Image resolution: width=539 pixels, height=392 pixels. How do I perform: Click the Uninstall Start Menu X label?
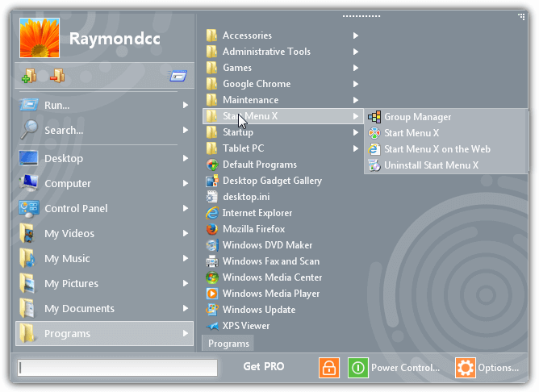point(432,165)
